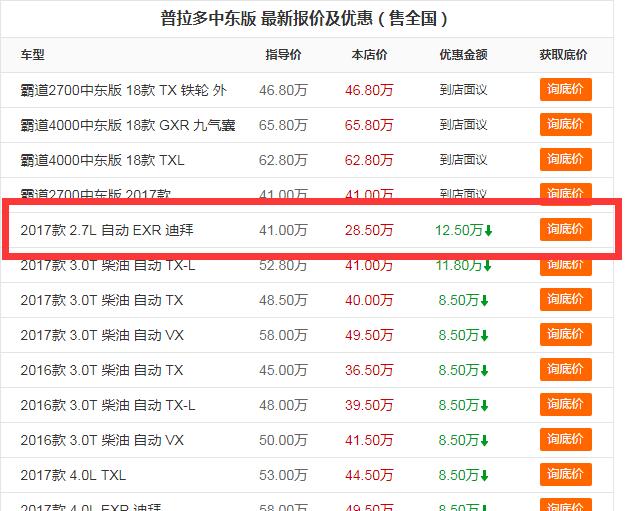Click guide price 48.50万
Screen dimensions: 634x511
(283, 300)
